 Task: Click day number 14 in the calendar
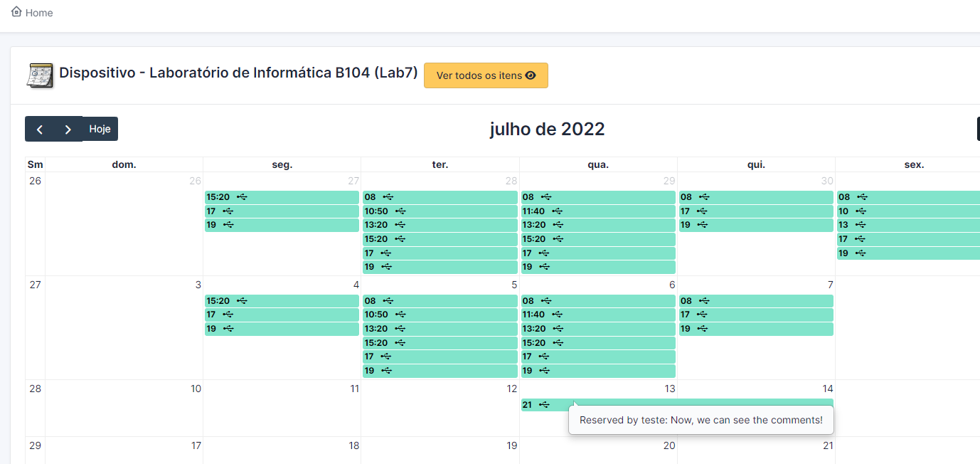827,389
